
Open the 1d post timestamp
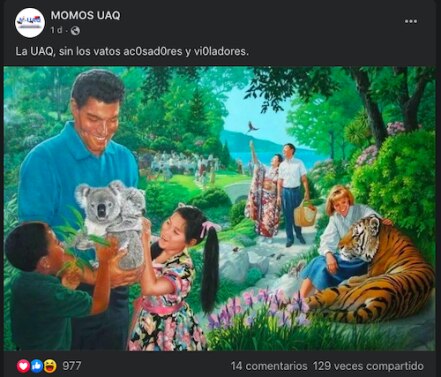click(56, 30)
